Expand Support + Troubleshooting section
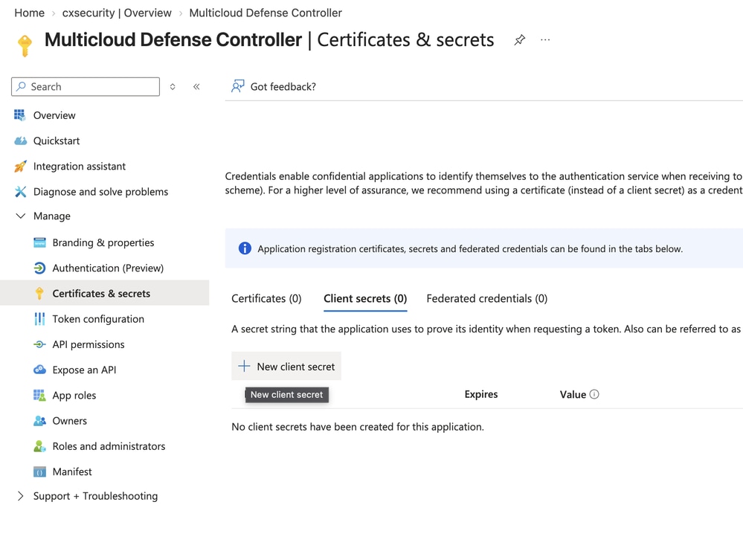This screenshot has height=560, width=743. (x=20, y=496)
